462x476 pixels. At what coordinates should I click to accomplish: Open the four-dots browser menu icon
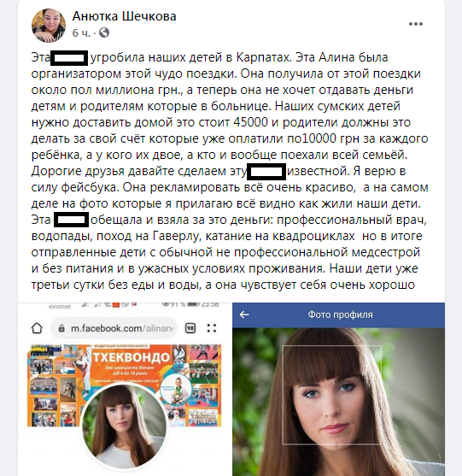[212, 328]
